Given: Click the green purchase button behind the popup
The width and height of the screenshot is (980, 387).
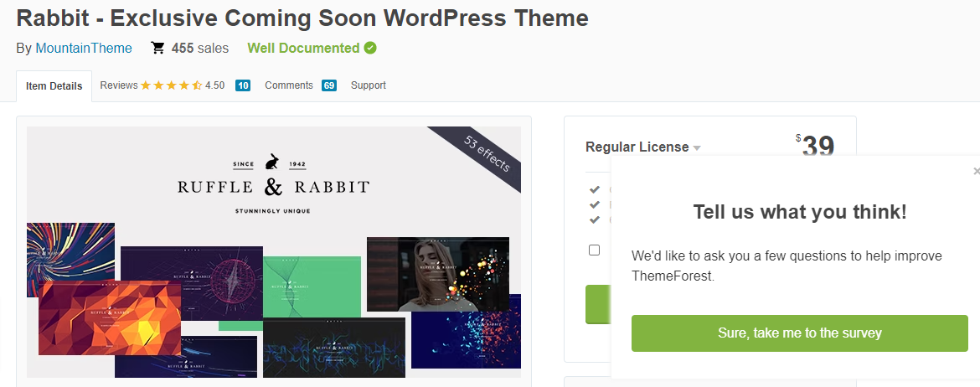Looking at the screenshot, I should [x=598, y=303].
